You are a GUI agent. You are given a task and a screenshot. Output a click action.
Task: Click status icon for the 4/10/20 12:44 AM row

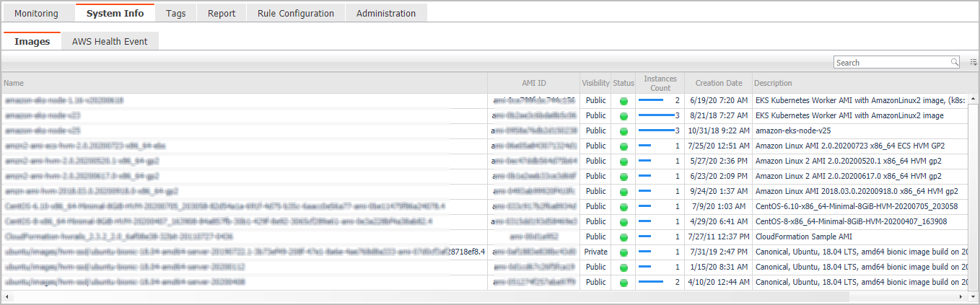coord(624,282)
